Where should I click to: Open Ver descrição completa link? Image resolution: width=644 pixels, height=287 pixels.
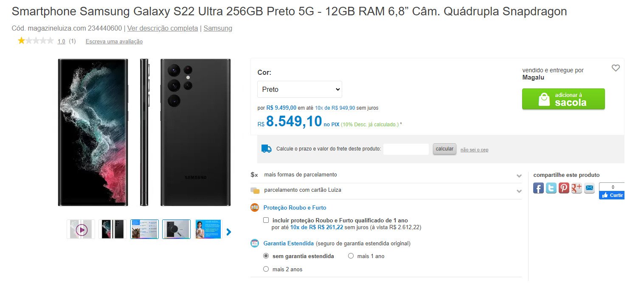[163, 28]
